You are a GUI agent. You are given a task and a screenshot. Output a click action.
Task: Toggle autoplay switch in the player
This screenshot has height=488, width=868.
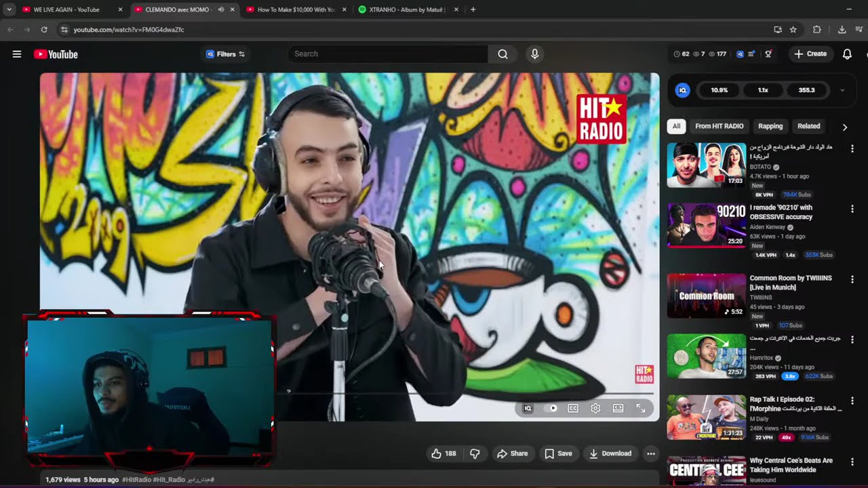(551, 408)
